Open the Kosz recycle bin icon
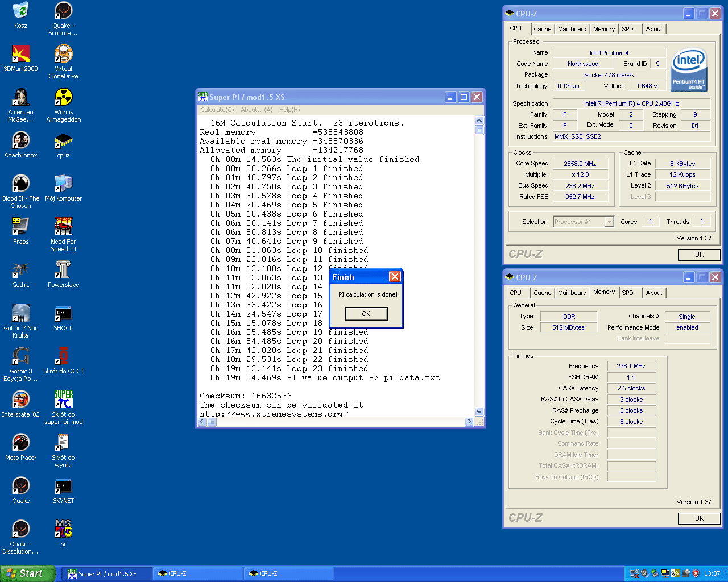This screenshot has width=728, height=582. pos(20,15)
